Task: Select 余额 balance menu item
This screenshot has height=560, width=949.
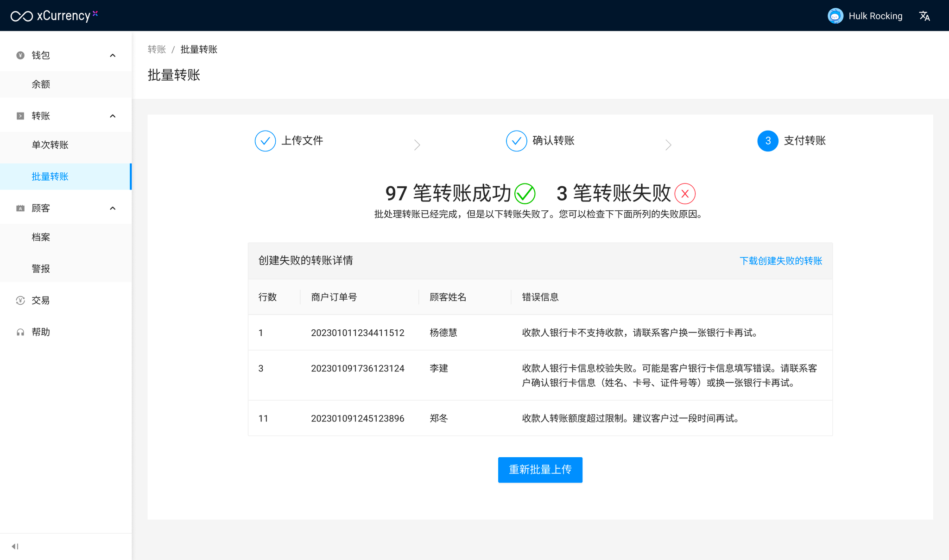Action: 41,84
